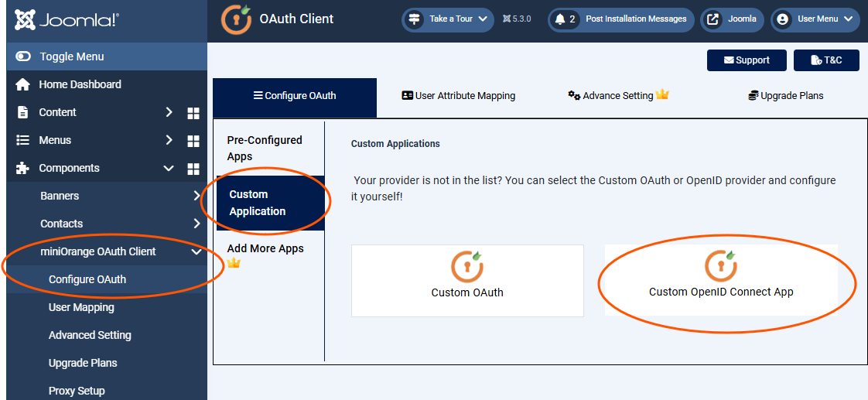Click the Joomla logo in the sidebar header
The height and width of the screenshot is (400, 868).
click(x=67, y=20)
